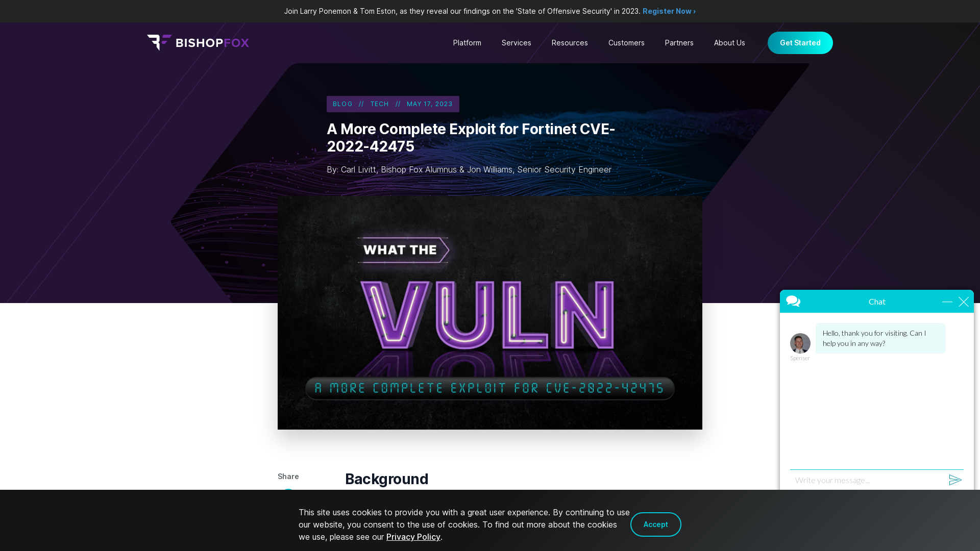Screen dimensions: 980x551
Task: Expand the Services navigation dropdown
Action: coord(516,42)
